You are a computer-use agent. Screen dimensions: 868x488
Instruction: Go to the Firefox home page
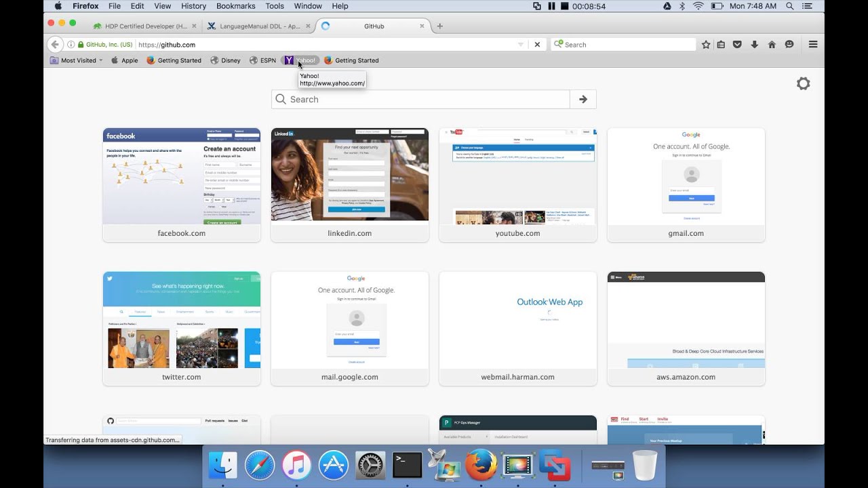click(772, 45)
